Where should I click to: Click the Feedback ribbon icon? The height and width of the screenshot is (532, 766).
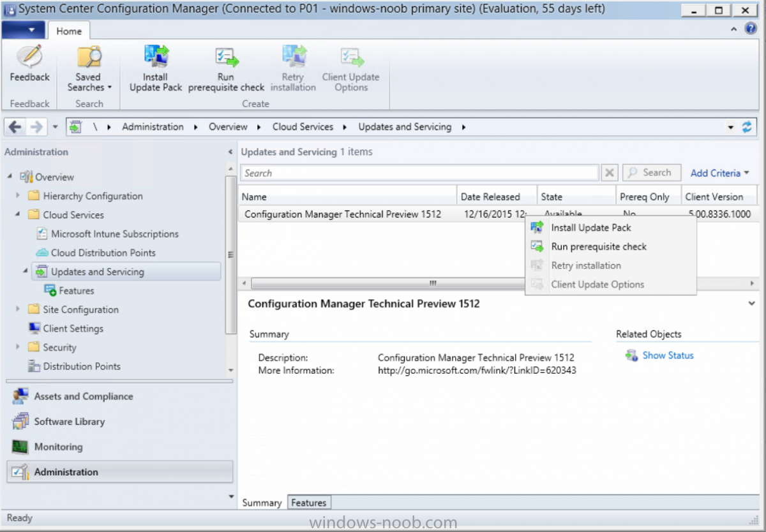(29, 64)
